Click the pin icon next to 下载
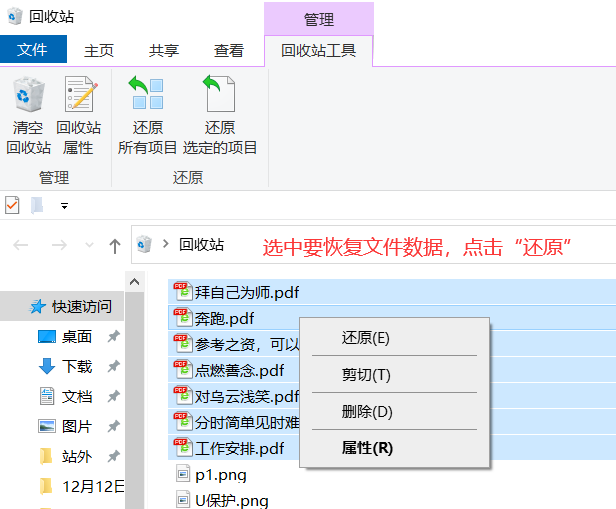Screen dimensions: 616x509 click(114, 366)
